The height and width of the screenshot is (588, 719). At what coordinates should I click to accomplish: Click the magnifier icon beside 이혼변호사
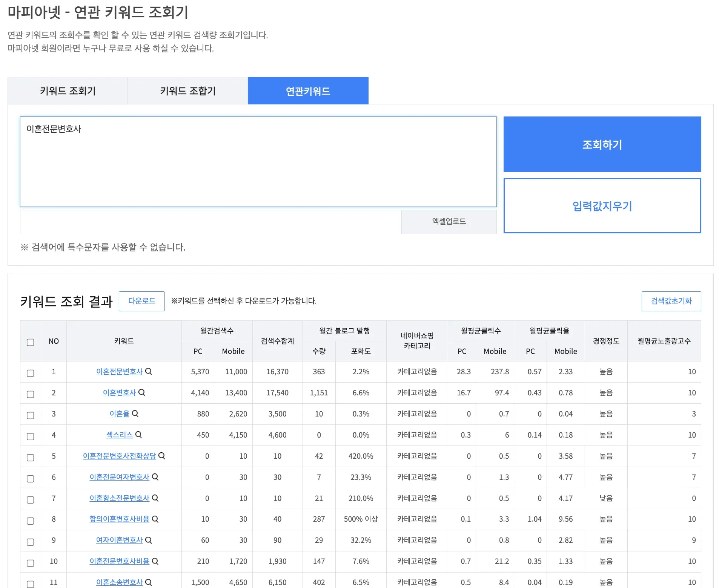(142, 393)
